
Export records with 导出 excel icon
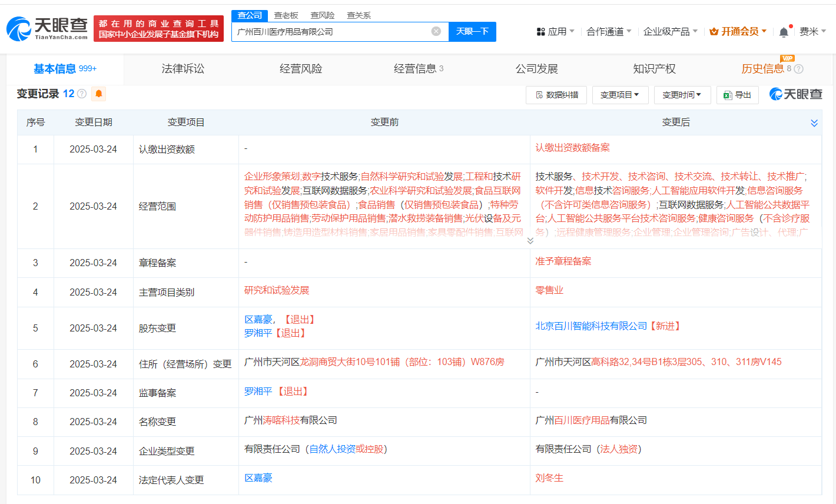click(737, 95)
